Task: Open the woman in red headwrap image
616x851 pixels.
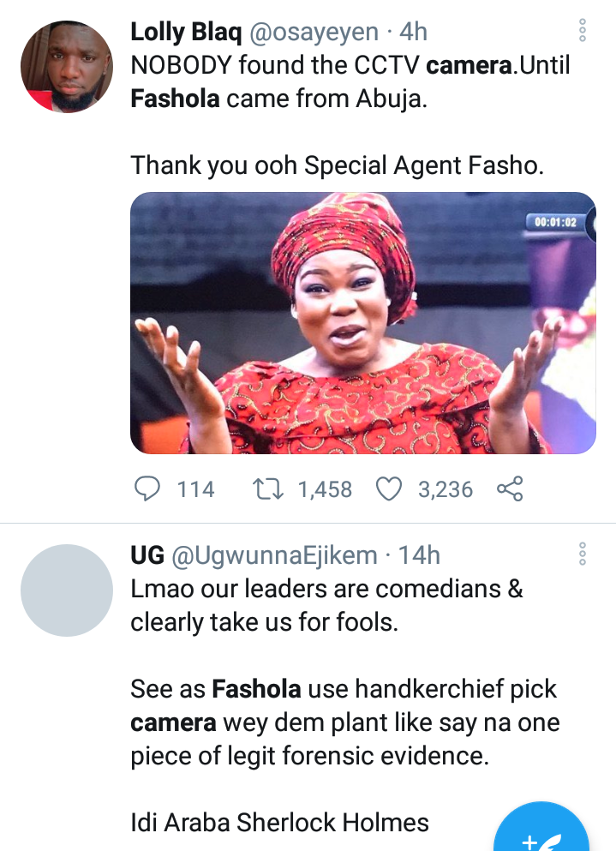Action: coord(362,322)
